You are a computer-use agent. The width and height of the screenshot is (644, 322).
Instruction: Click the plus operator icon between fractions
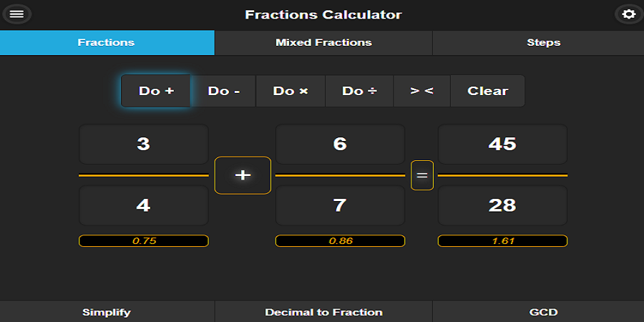pos(243,175)
